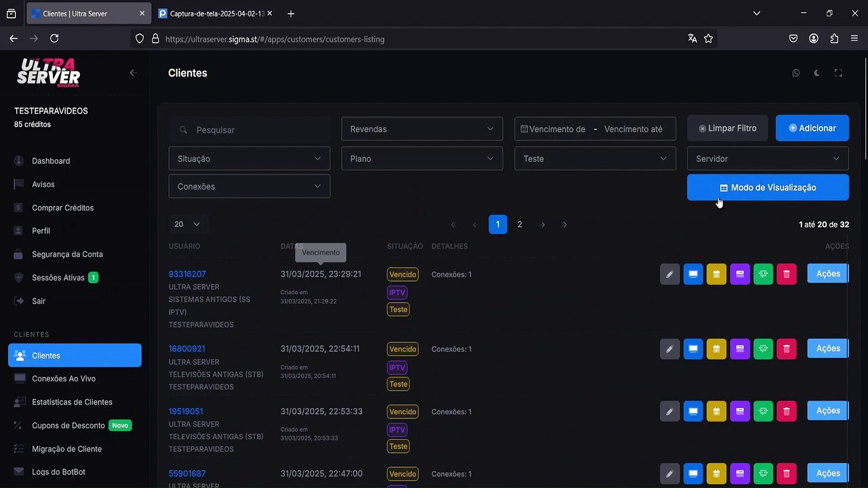Screen dimensions: 868x488
Task: Open Ações dropdown for client 19519051
Action: point(828,411)
